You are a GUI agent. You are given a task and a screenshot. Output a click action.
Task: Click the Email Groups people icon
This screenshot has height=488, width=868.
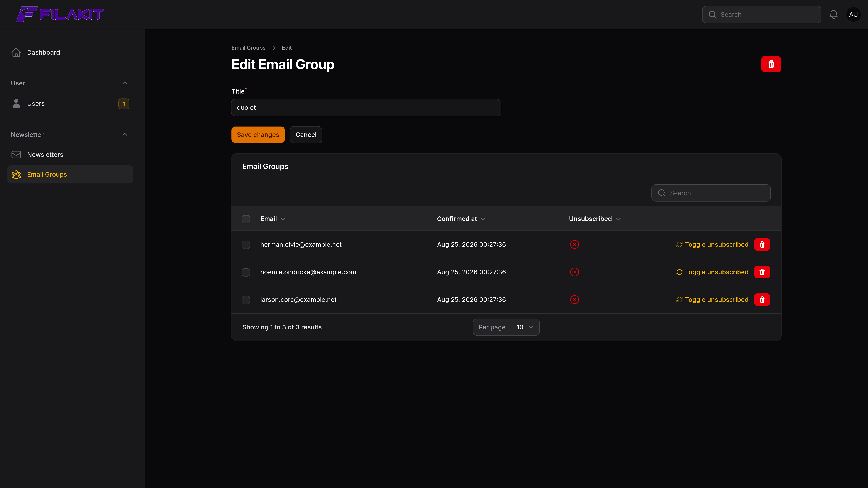tap(16, 174)
